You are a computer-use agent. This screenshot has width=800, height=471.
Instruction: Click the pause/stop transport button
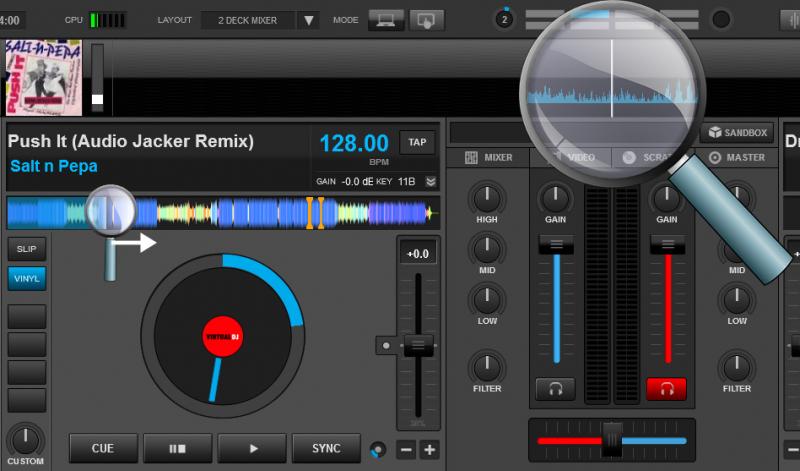click(x=178, y=449)
